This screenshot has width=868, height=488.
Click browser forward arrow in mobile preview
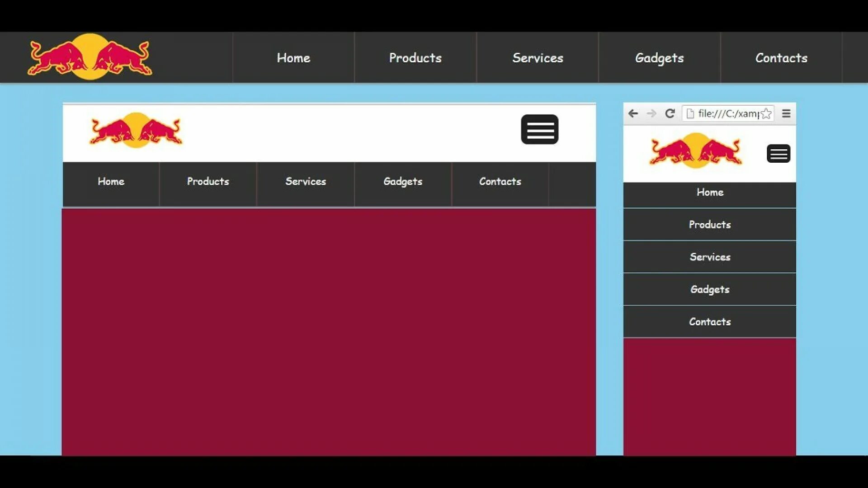pyautogui.click(x=651, y=113)
